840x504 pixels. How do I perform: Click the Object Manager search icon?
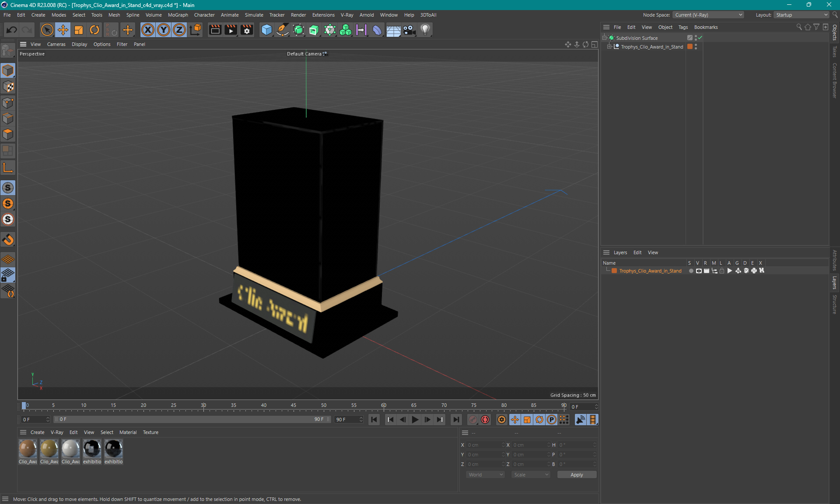click(799, 27)
